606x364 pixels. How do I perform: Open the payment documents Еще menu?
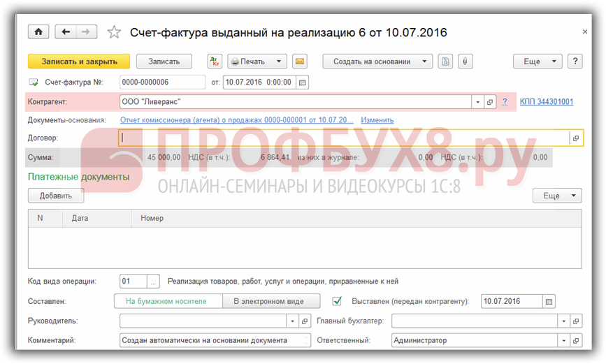(557, 196)
